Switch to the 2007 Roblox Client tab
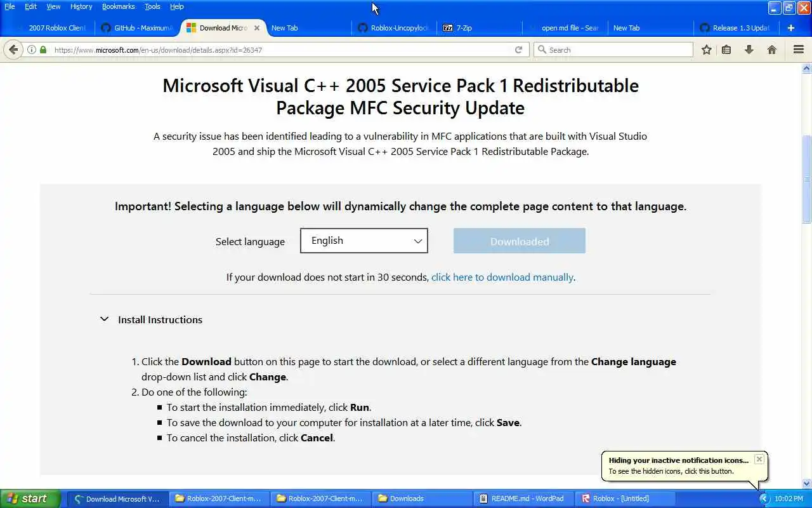 pos(51,28)
